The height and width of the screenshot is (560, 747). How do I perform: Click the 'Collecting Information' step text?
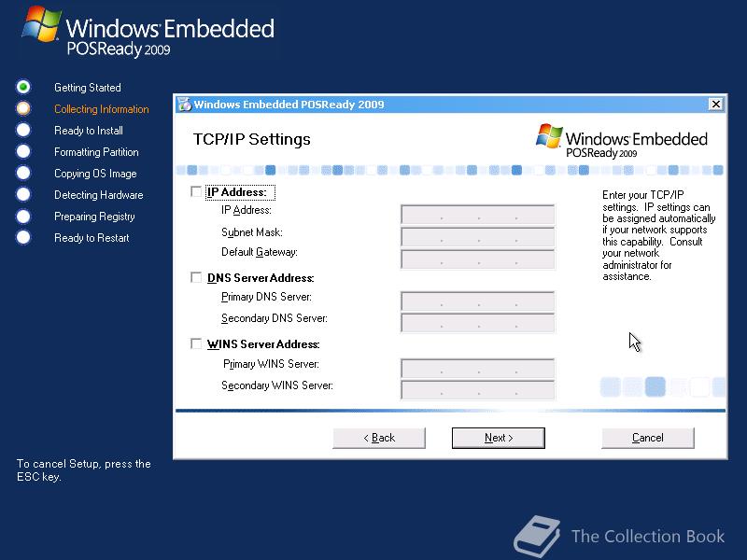[x=102, y=109]
